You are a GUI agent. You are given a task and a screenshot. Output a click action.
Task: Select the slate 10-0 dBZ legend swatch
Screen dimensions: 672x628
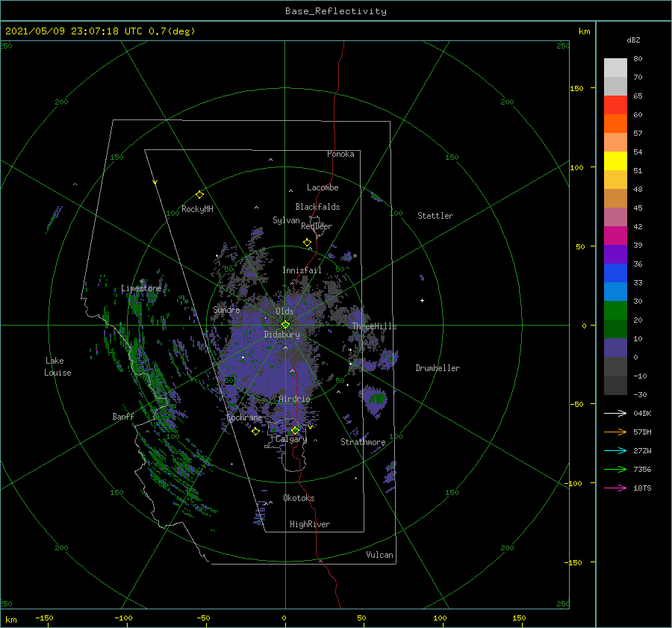point(615,348)
